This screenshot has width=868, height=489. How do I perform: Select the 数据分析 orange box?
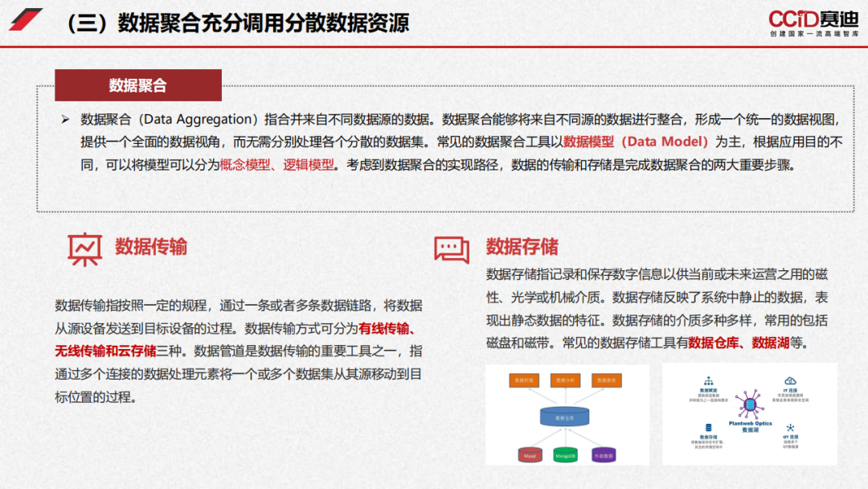click(566, 380)
